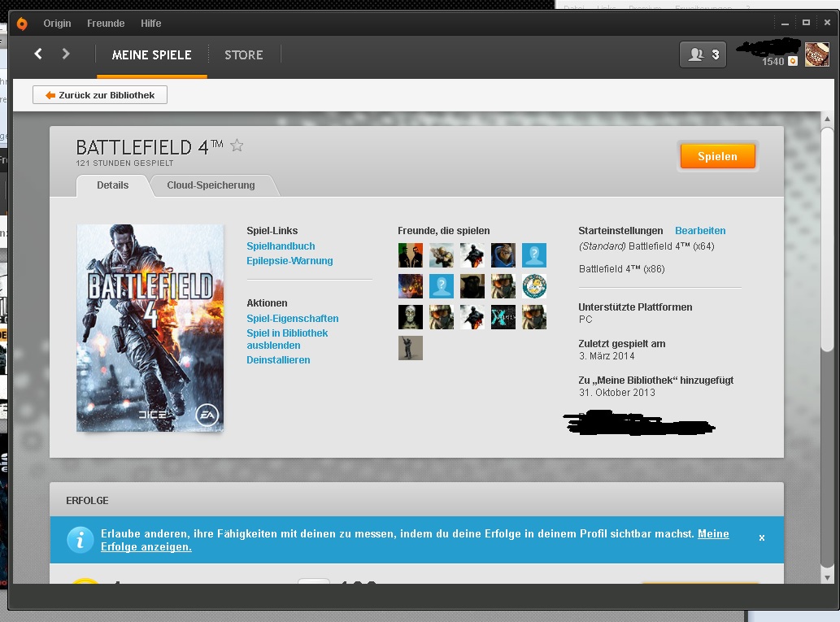Click the Origin points coin icon near 1540
This screenshot has height=622, width=840.
pyautogui.click(x=793, y=61)
